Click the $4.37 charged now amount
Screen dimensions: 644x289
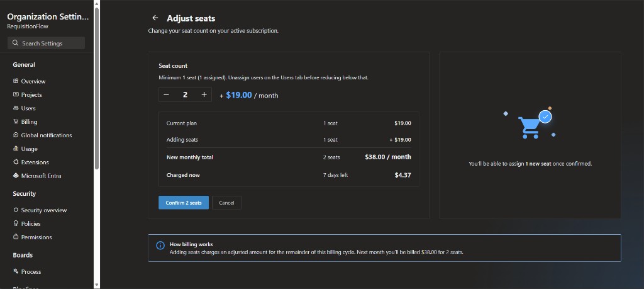pos(402,175)
